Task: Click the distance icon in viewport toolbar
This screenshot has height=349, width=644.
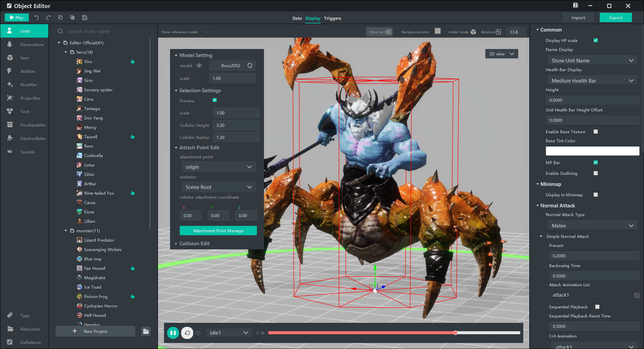Action: (498, 32)
